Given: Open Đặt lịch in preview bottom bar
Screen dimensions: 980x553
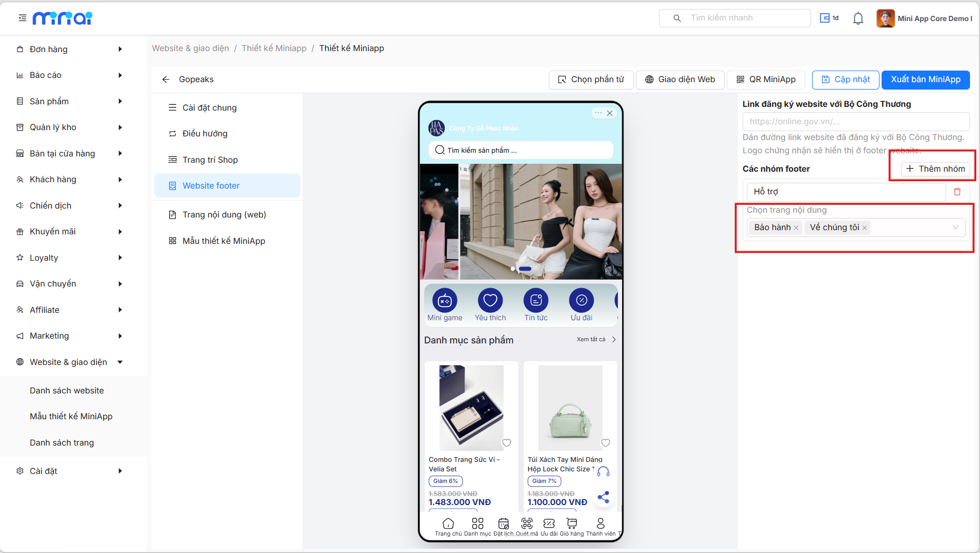Looking at the screenshot, I should (x=504, y=527).
